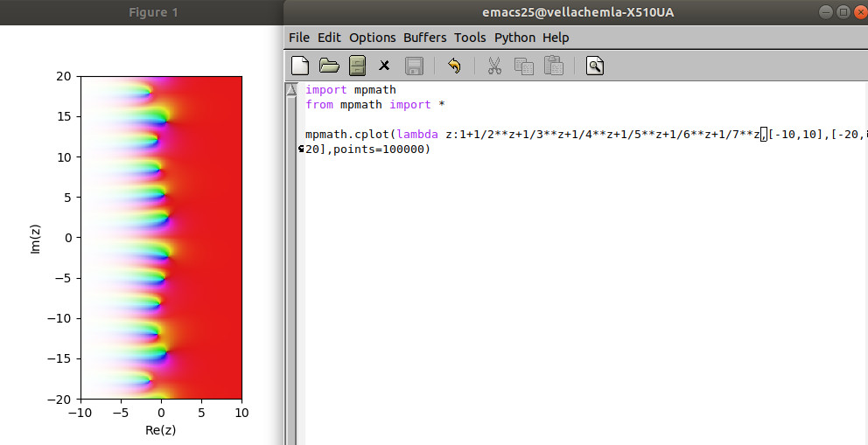Expand the Buffers menu
The image size is (868, 445).
point(424,38)
